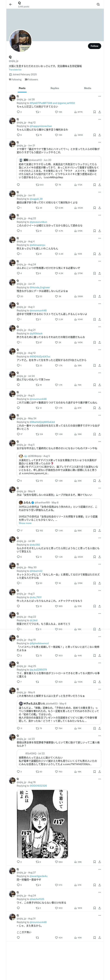Open more options on the Jul 28 post
Viewport: 110px width, 980px height.
(x=99, y=96)
